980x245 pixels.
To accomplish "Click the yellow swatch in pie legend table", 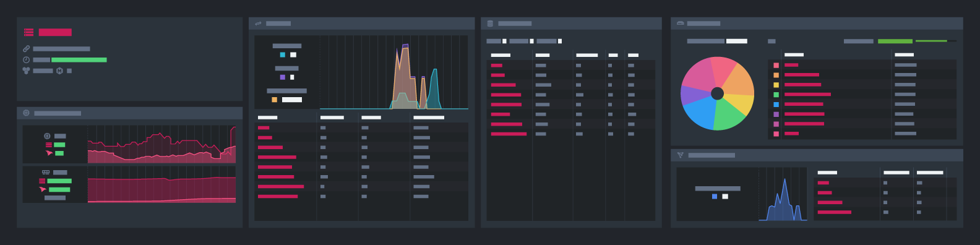I will click(x=776, y=85).
